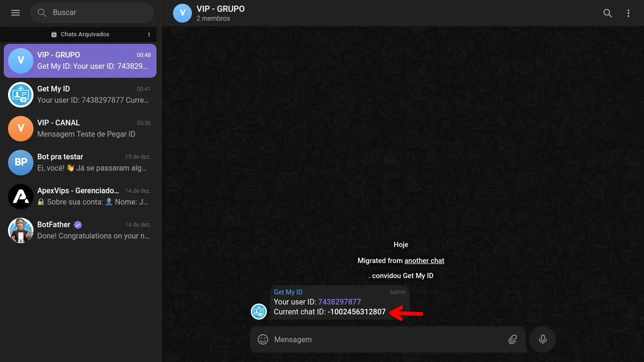Open the BotFather conversation

pos(80,230)
